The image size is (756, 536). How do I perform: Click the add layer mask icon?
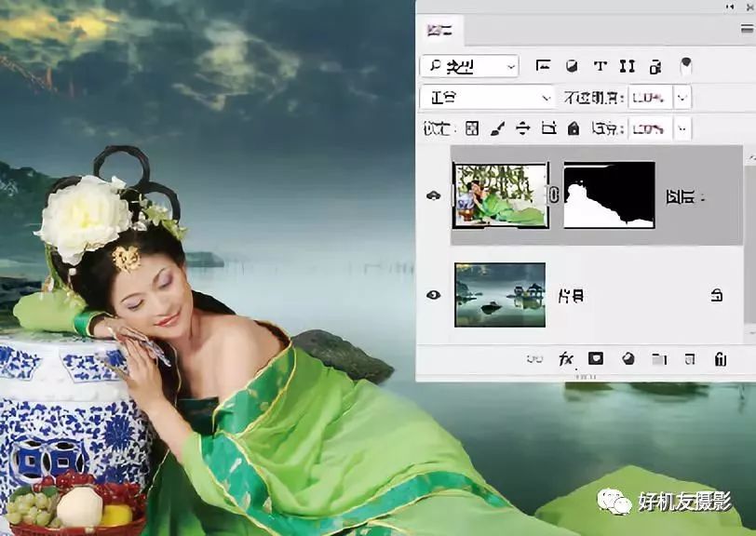(x=596, y=358)
